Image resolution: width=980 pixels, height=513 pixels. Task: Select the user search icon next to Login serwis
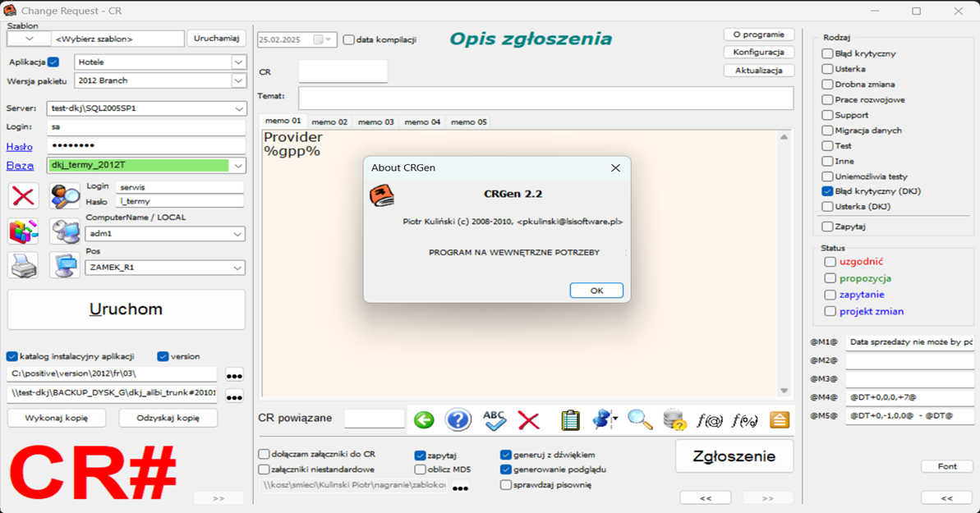pos(65,195)
